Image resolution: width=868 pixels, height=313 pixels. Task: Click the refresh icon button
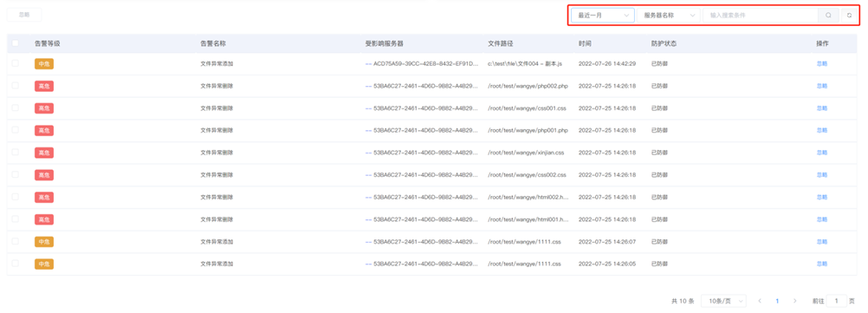(x=849, y=16)
